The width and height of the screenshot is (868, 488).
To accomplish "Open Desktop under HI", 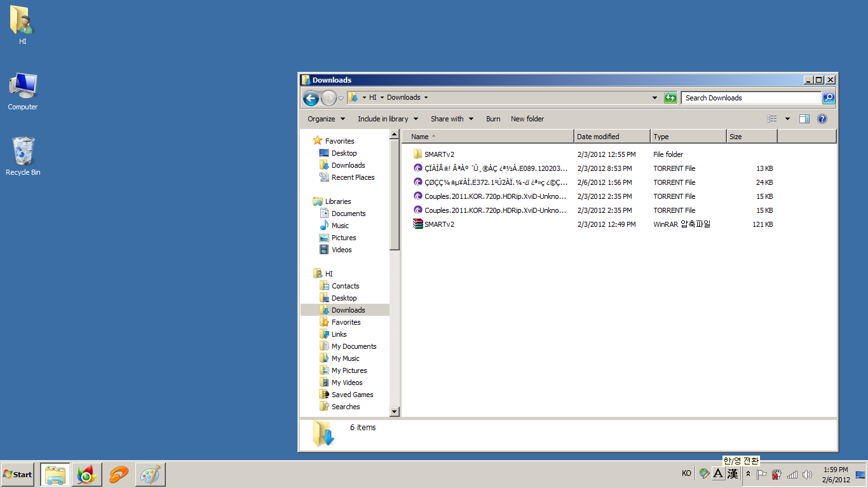I will pos(344,298).
